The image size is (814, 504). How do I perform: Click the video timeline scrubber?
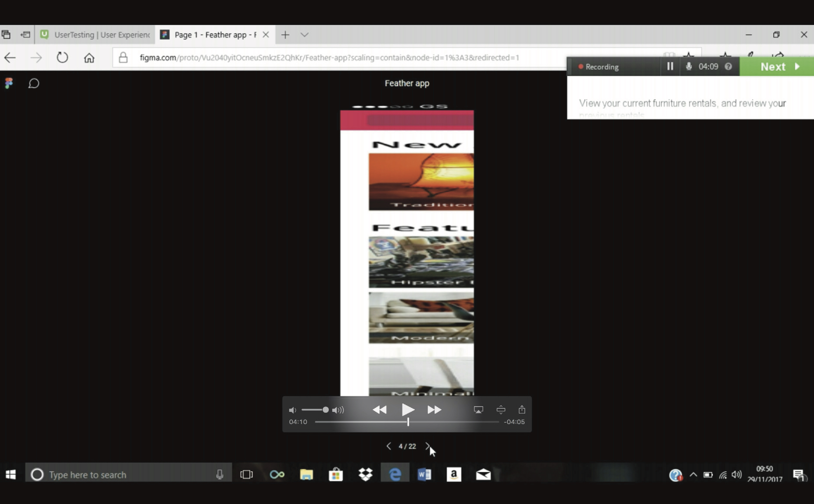pos(408,422)
